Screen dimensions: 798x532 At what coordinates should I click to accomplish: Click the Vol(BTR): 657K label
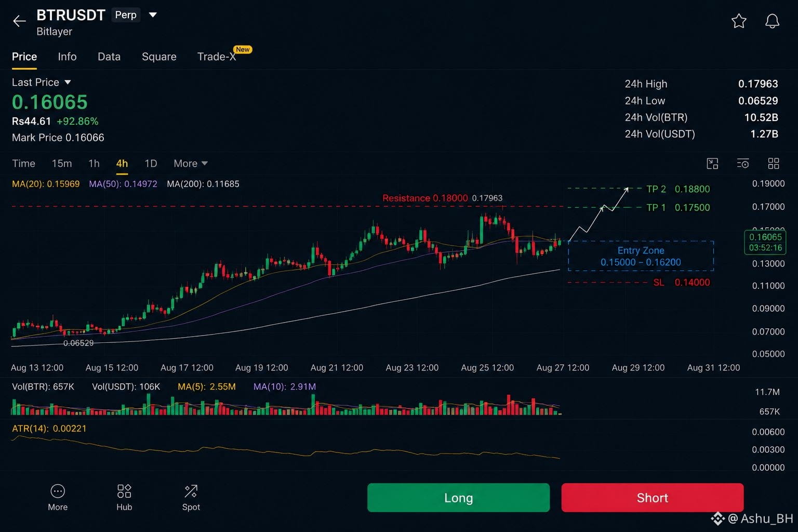pos(43,387)
